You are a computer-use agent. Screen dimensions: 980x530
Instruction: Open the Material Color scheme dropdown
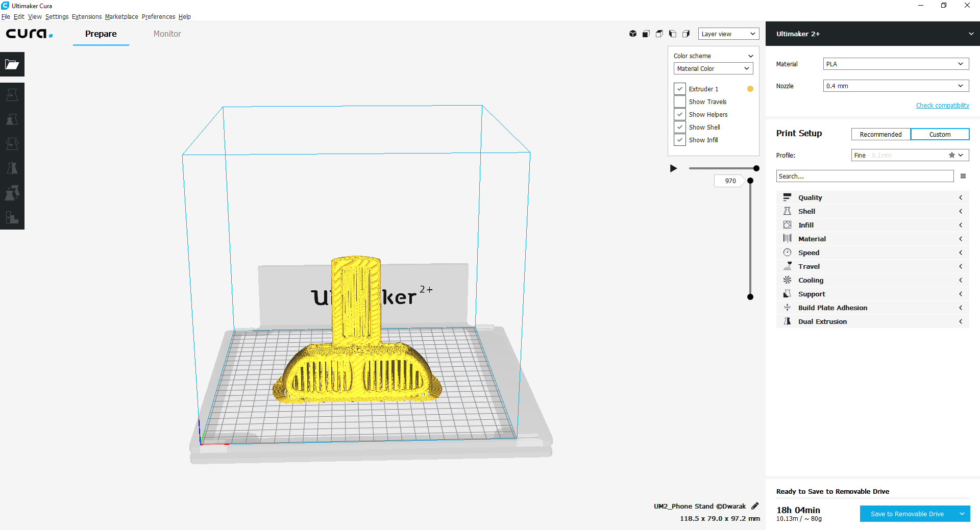pyautogui.click(x=713, y=68)
